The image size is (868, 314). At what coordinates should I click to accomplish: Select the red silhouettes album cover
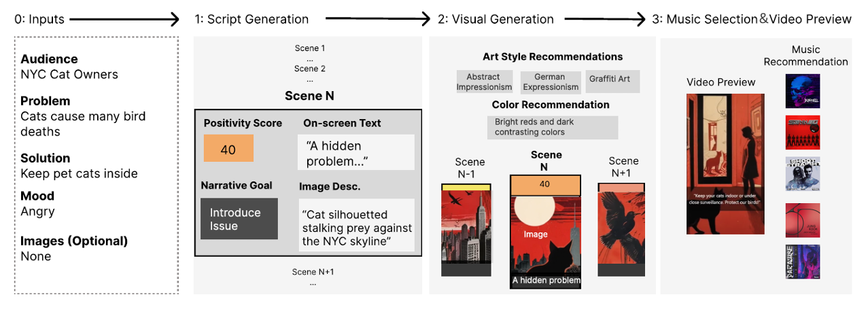coord(802,133)
